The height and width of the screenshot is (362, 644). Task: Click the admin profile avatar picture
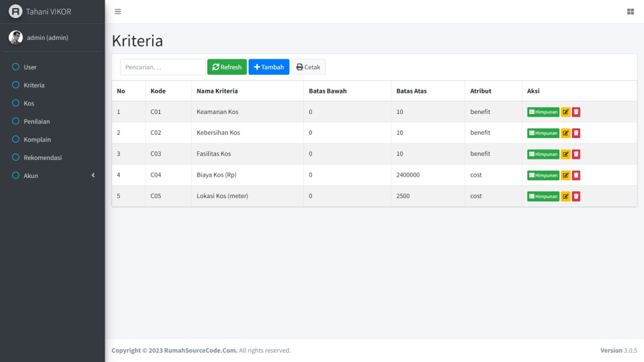(15, 37)
